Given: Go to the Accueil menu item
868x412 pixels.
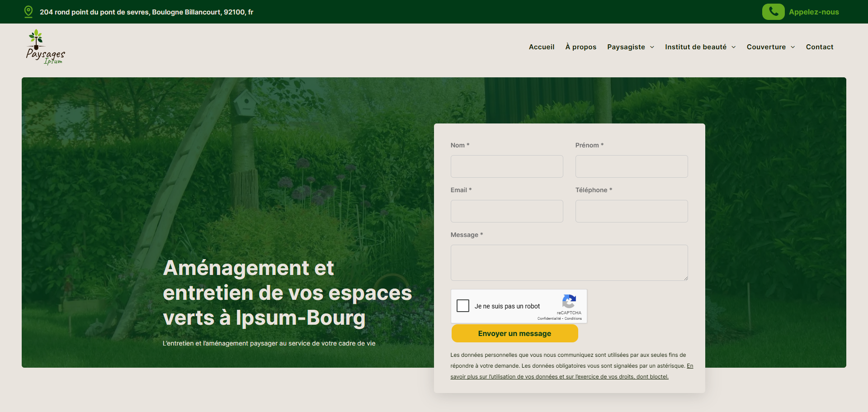Looking at the screenshot, I should (541, 47).
